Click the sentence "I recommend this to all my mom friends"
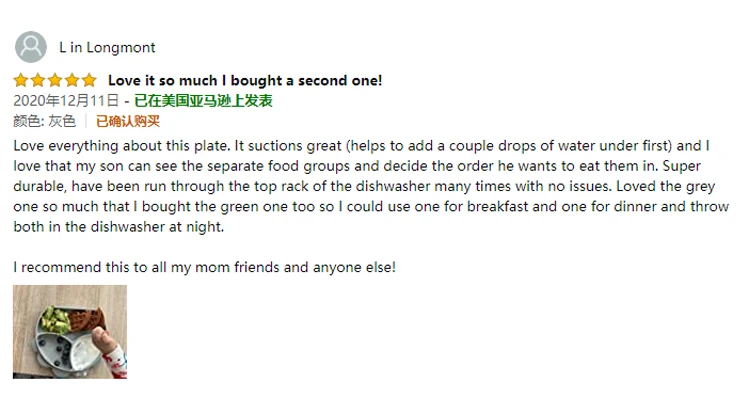Image resolution: width=750 pixels, height=400 pixels. (x=204, y=268)
